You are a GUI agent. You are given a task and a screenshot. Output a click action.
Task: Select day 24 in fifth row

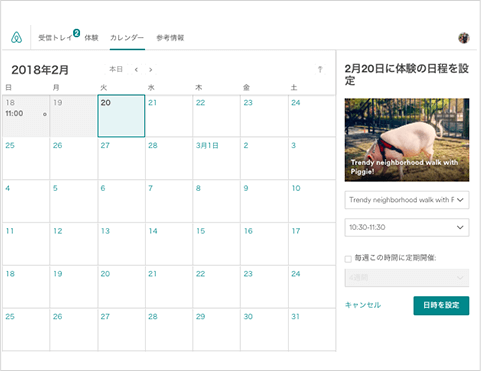pyautogui.click(x=312, y=287)
